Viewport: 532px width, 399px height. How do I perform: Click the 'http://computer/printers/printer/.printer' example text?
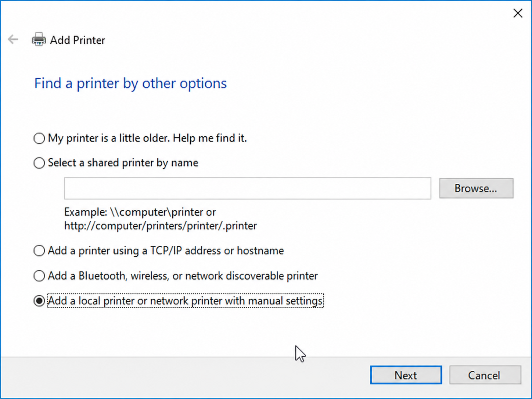161,226
